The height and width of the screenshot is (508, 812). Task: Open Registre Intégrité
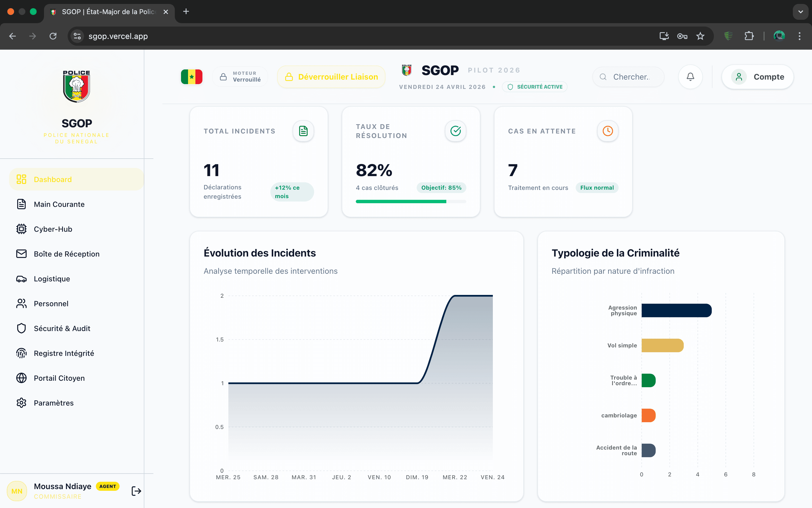(76, 353)
